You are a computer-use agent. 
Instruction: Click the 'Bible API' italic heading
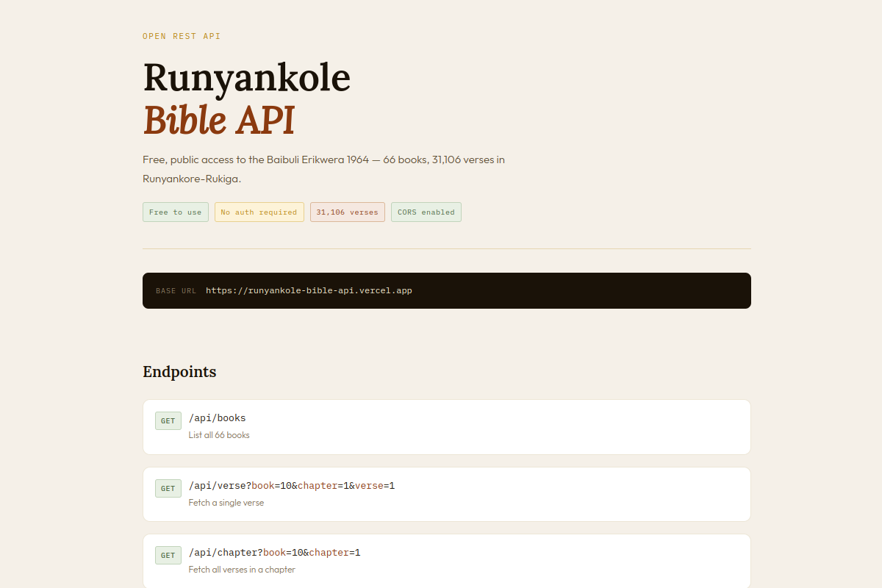(x=218, y=120)
